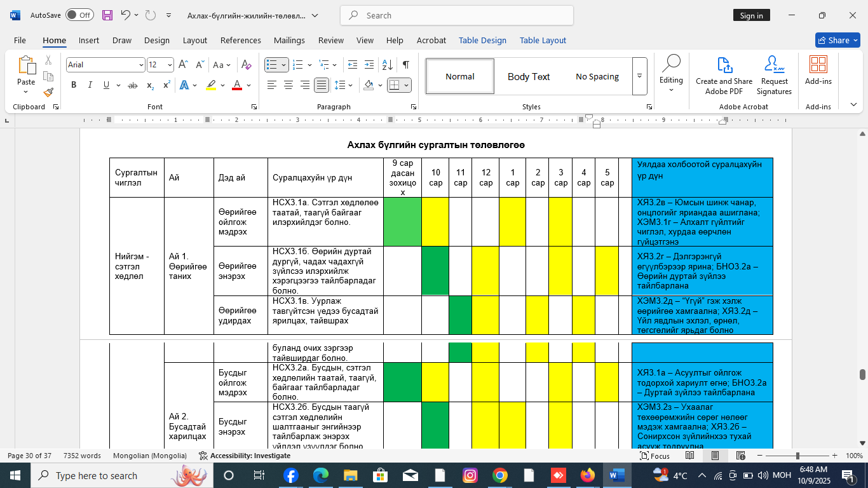Toggle strikethrough text formatting
The image size is (868, 488).
tap(133, 85)
